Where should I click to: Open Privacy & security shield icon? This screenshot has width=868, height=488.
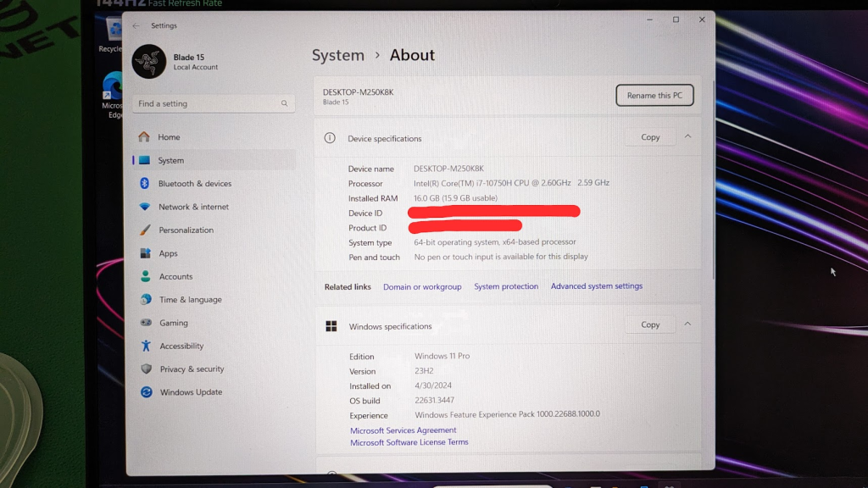pos(146,369)
